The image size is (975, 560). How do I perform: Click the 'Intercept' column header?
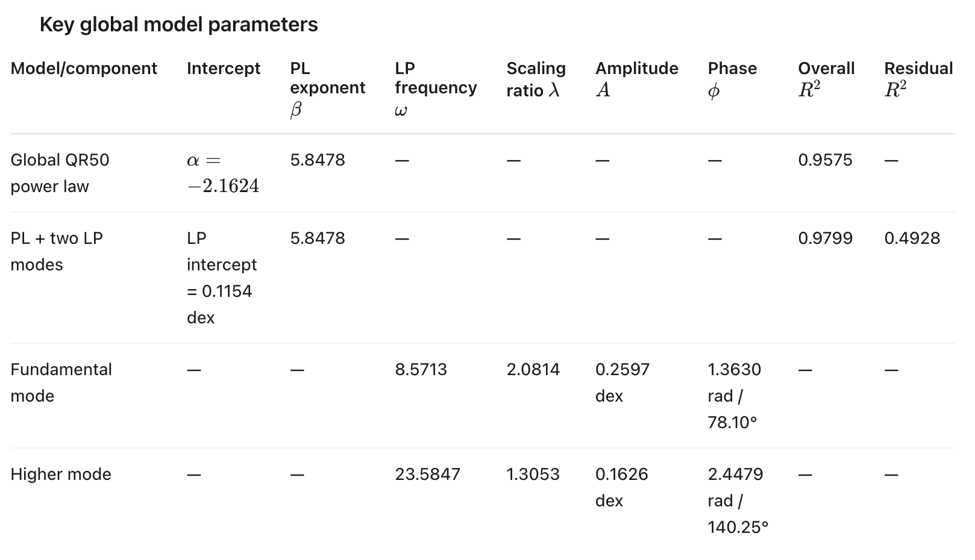(224, 69)
